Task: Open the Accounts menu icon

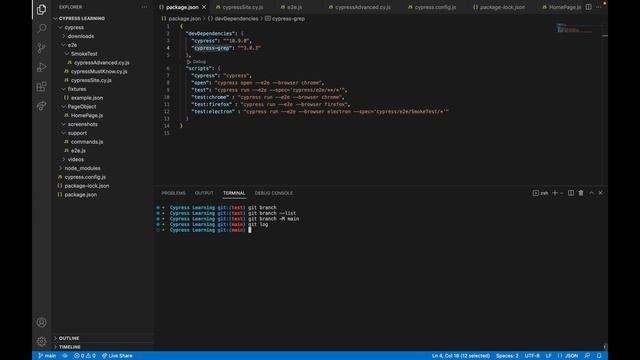Action: point(41,322)
